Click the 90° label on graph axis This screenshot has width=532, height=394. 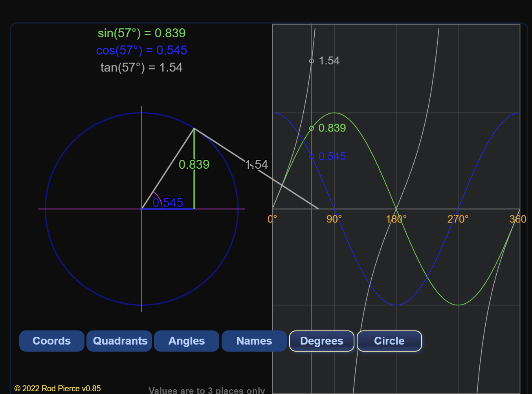(x=334, y=219)
